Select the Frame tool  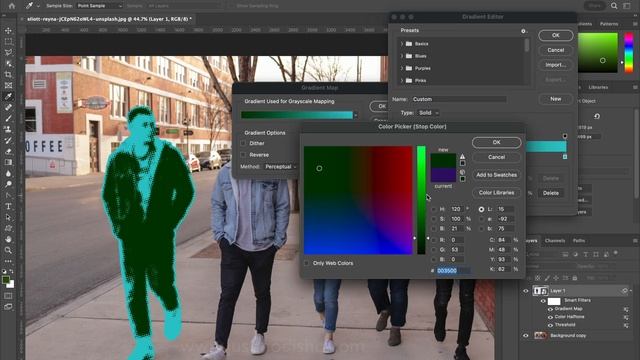[8, 85]
